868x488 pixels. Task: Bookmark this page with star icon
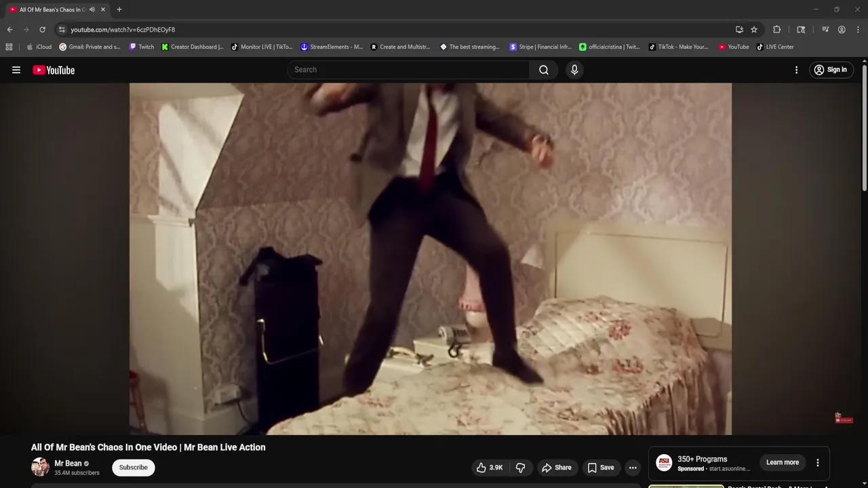(x=754, y=30)
